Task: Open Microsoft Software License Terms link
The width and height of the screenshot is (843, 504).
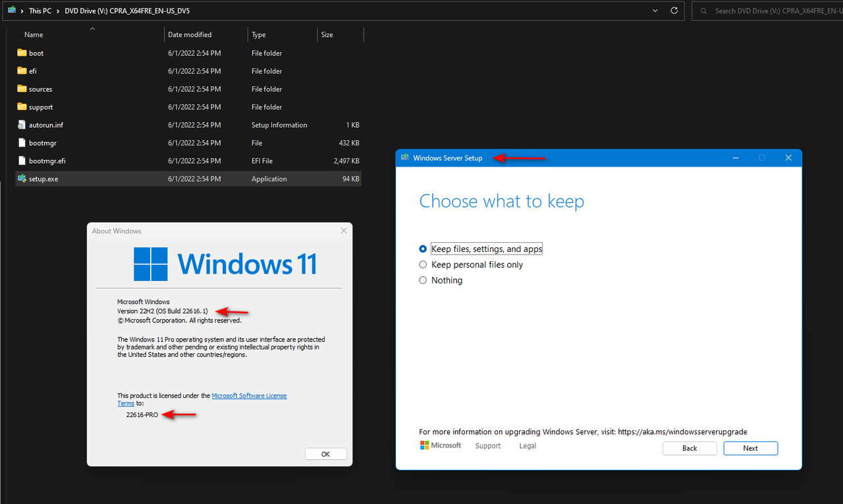Action: (x=248, y=396)
